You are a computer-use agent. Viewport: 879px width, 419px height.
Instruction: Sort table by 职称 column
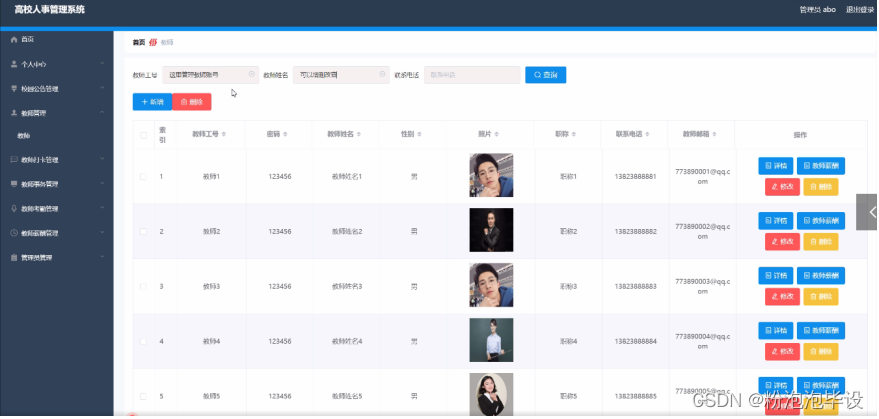pyautogui.click(x=574, y=135)
